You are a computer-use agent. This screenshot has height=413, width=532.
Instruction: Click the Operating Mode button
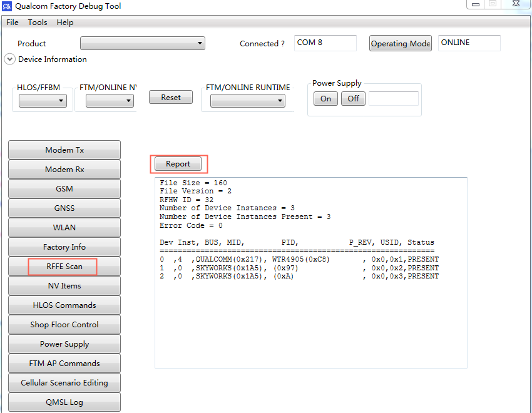click(400, 43)
